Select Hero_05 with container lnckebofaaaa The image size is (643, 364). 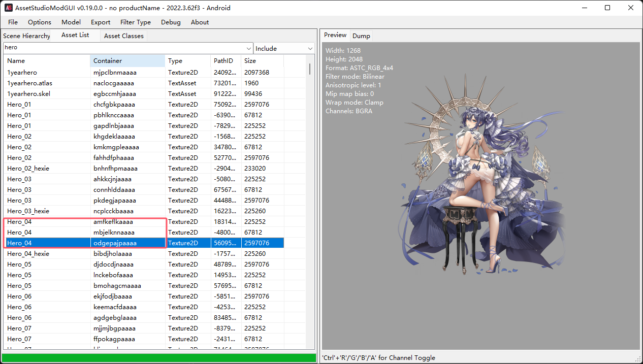coord(144,275)
